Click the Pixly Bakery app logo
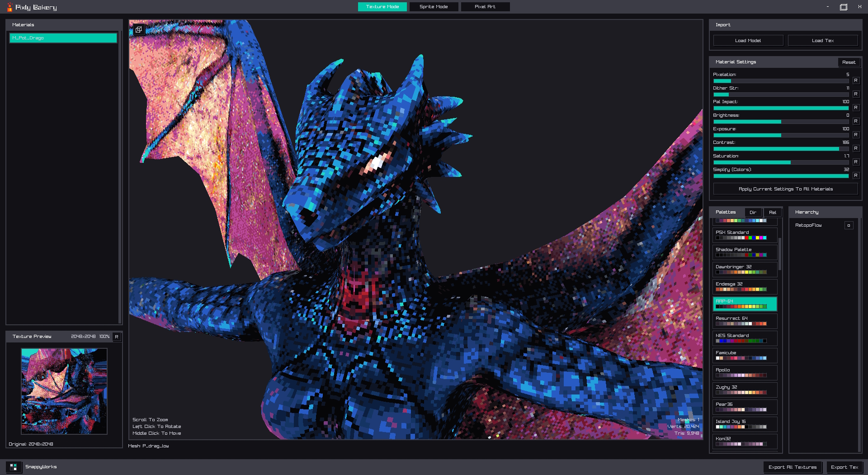This screenshot has width=868, height=475. click(x=9, y=7)
